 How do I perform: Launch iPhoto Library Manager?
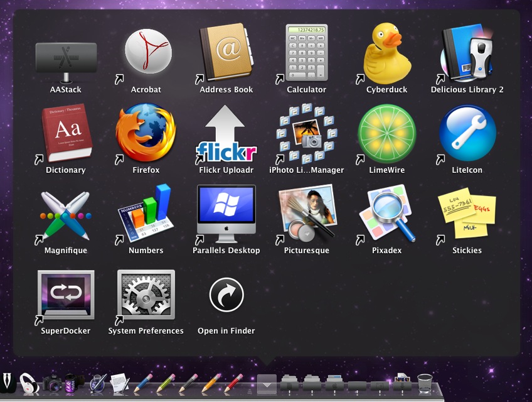click(306, 133)
